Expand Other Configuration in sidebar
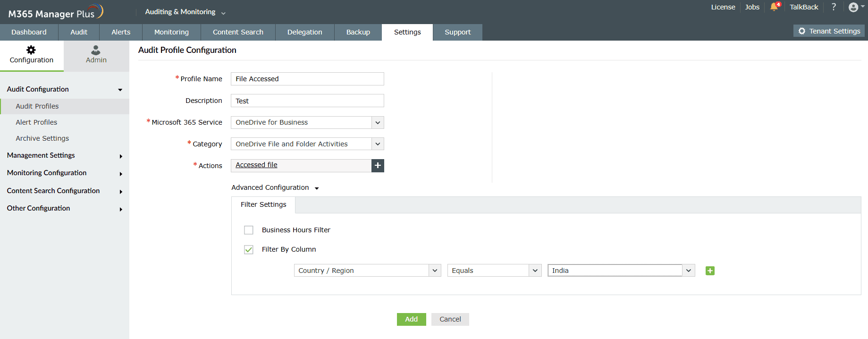The height and width of the screenshot is (339, 868). tap(65, 208)
